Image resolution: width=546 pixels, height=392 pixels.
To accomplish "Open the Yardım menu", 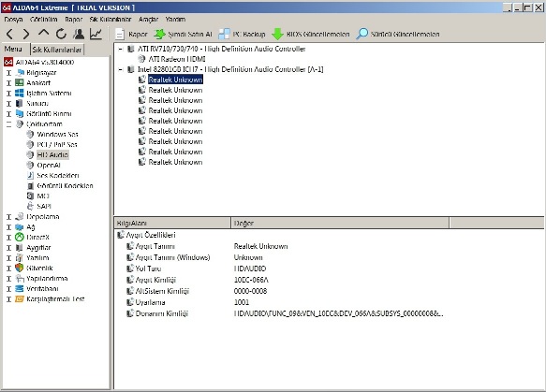I will (175, 19).
